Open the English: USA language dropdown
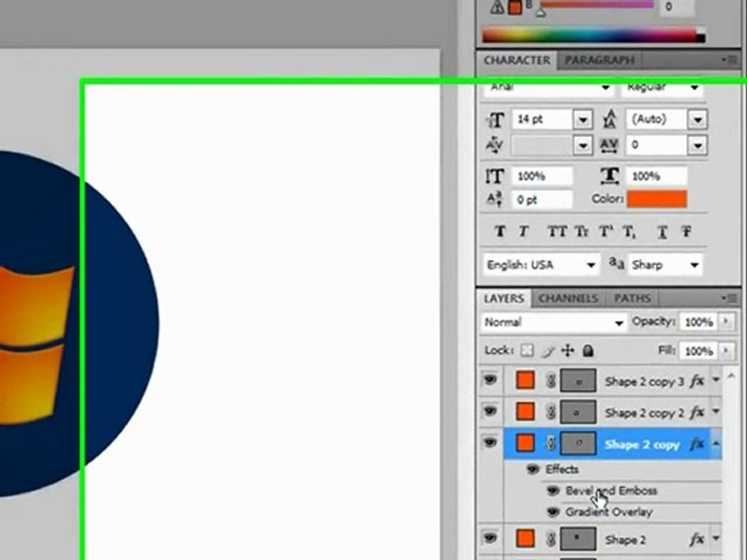Image resolution: width=747 pixels, height=560 pixels. (x=591, y=265)
